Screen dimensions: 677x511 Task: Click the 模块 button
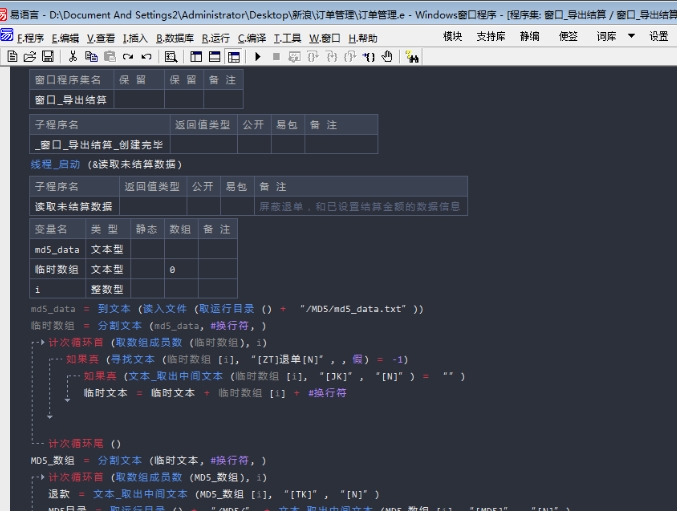[452, 36]
